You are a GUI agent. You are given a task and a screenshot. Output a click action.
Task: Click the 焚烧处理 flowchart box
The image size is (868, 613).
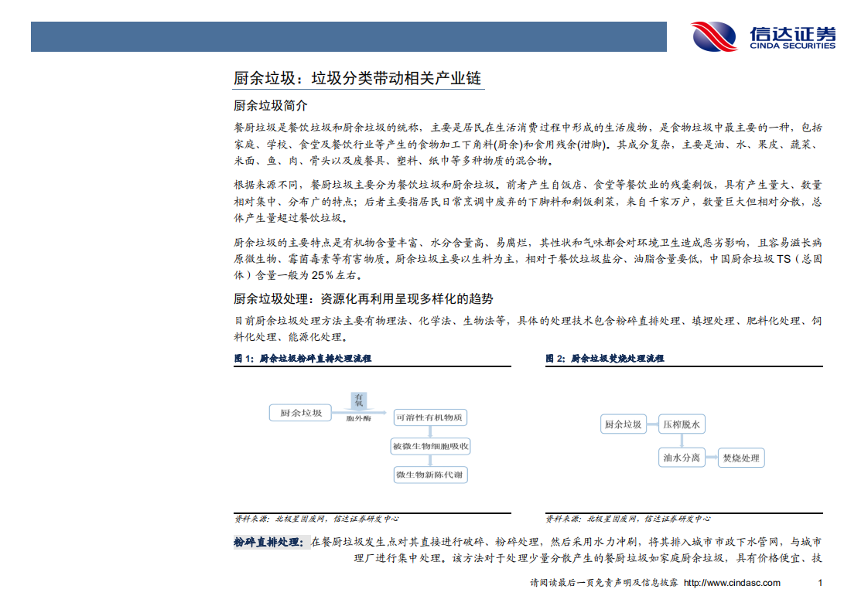click(x=740, y=458)
